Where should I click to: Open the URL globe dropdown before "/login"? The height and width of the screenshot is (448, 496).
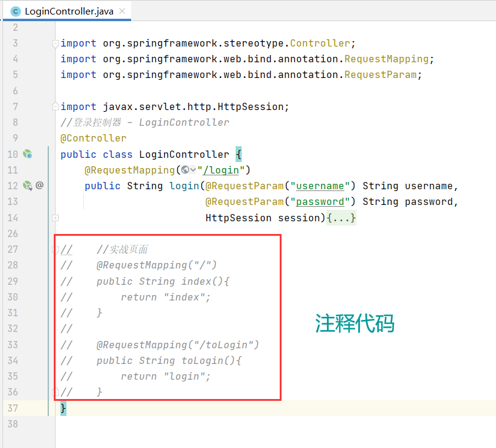(188, 170)
